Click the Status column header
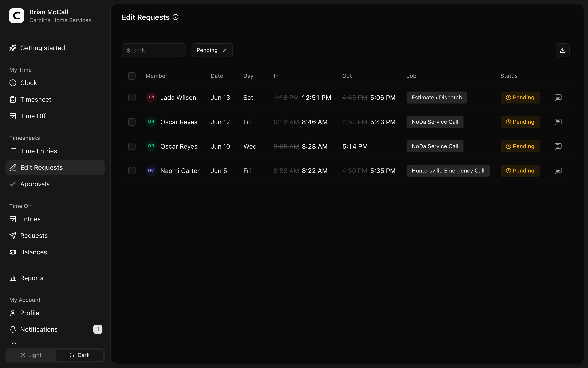Screen dimensions: 588x368 click(509, 76)
